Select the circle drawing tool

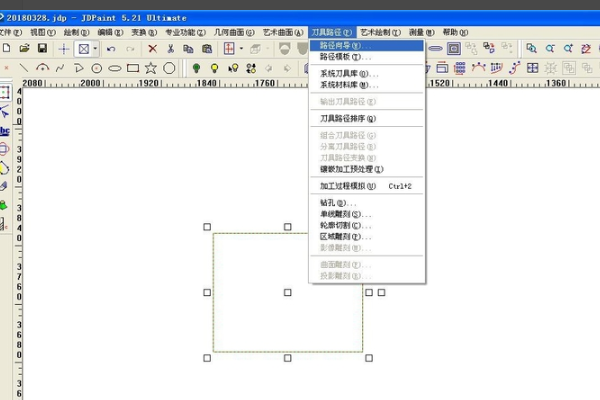[96, 69]
